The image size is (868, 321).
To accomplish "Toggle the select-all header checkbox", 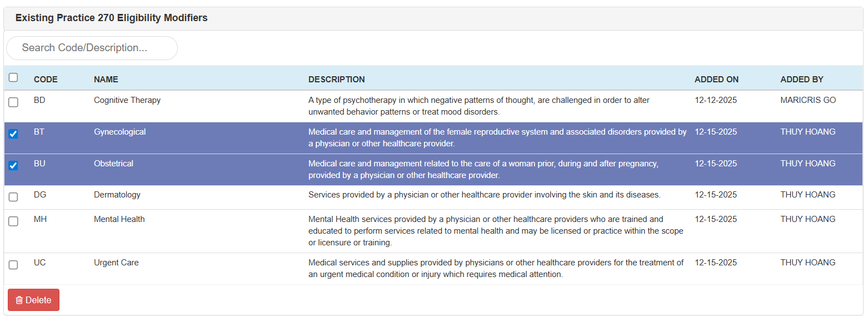I will click(x=13, y=78).
